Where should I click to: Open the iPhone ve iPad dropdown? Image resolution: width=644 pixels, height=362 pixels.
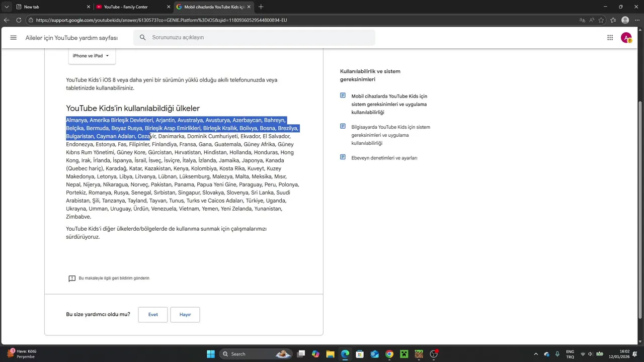tap(92, 56)
